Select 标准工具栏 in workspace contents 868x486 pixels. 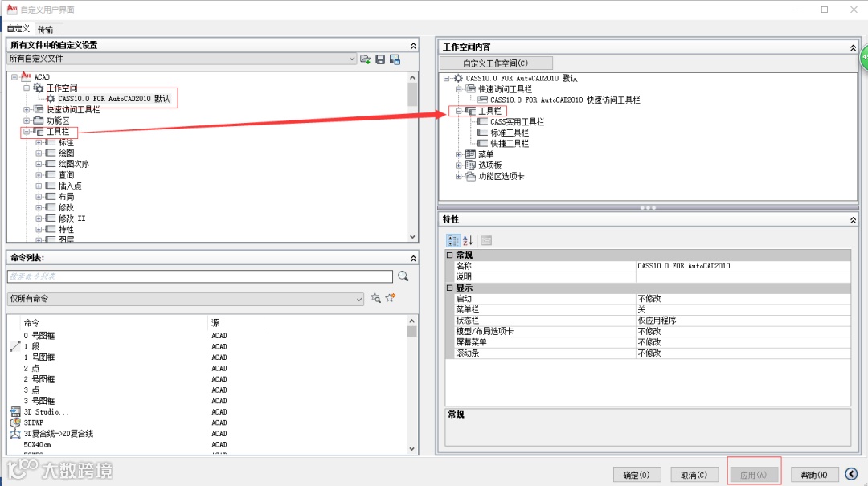coord(510,133)
